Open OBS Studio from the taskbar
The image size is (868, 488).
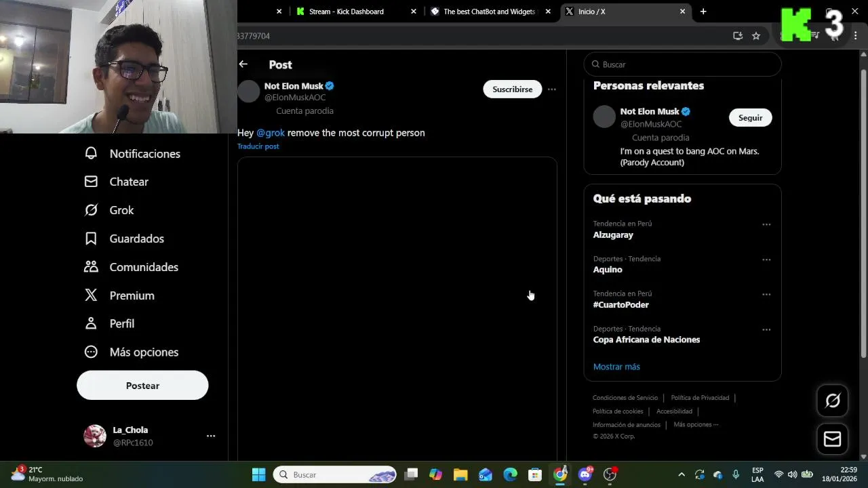[x=610, y=474]
